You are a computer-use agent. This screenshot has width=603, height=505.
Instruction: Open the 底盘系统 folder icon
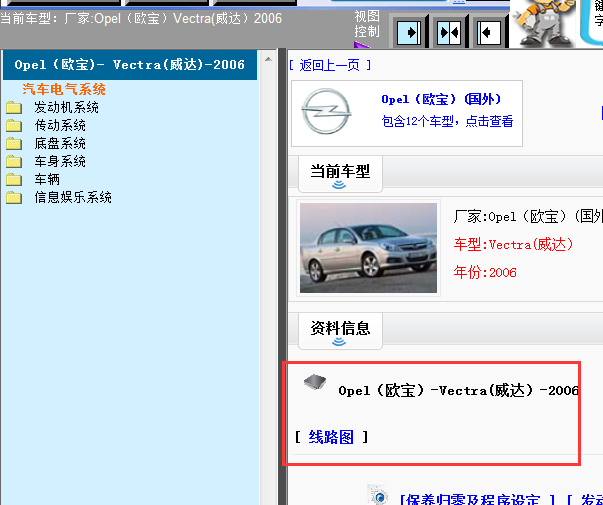coord(14,144)
